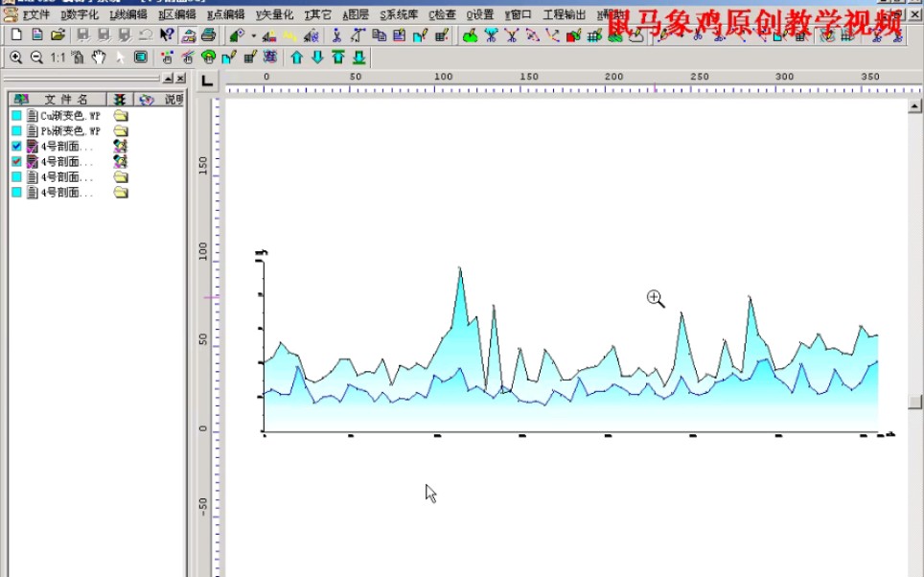
Task: Open the T其它 menu
Action: click(x=317, y=14)
